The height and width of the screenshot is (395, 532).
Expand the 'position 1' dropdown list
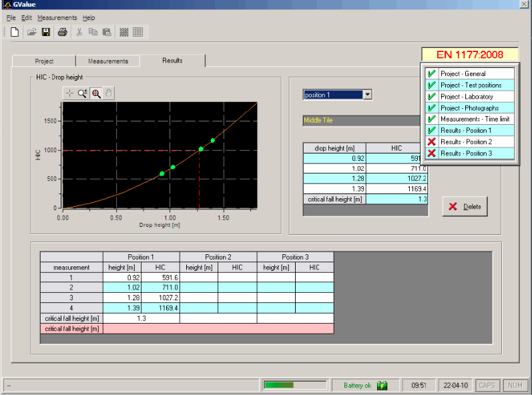click(367, 95)
